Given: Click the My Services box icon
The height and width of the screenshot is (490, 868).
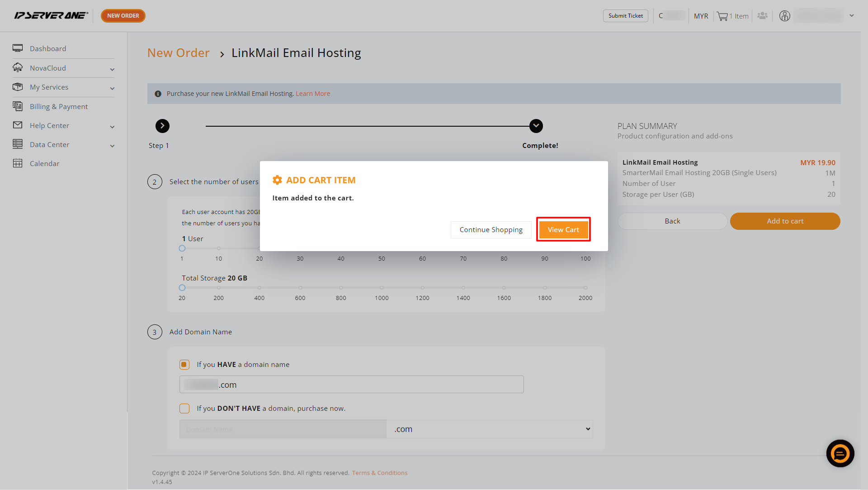Looking at the screenshot, I should (18, 86).
